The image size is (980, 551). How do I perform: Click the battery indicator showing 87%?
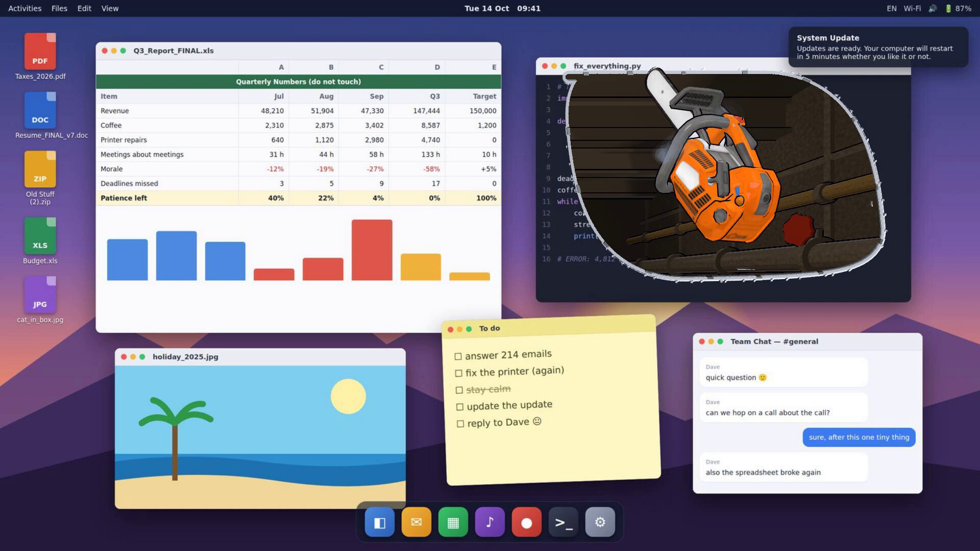pos(958,8)
